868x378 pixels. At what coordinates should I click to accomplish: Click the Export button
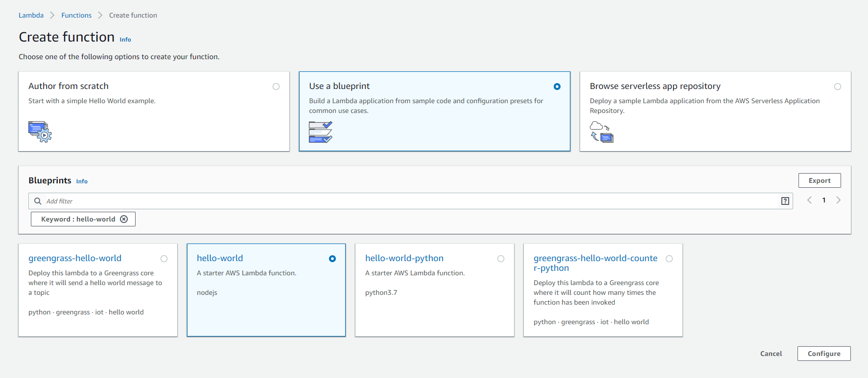point(820,180)
